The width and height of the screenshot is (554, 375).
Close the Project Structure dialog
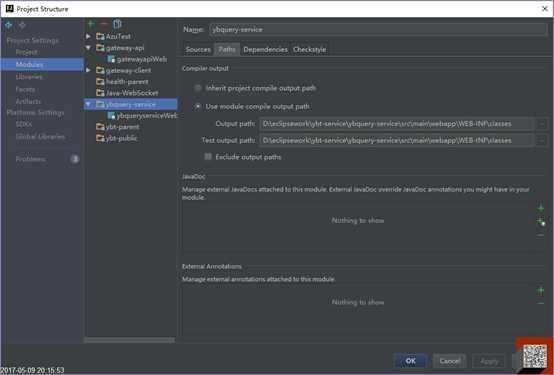[x=544, y=9]
